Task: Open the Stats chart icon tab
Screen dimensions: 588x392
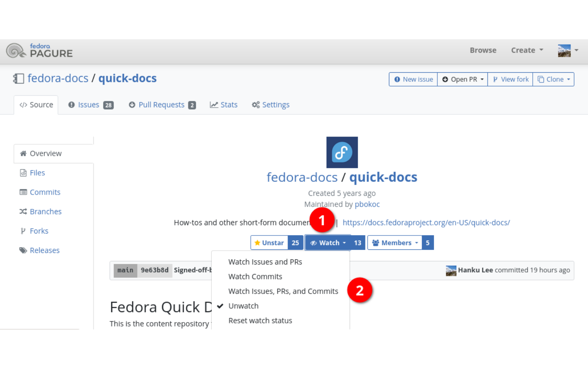Action: [x=215, y=104]
